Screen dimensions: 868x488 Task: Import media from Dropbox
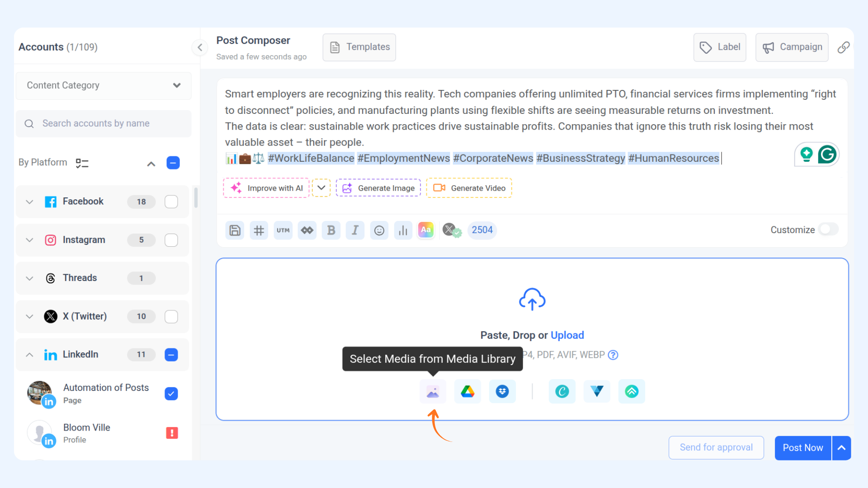[502, 391]
